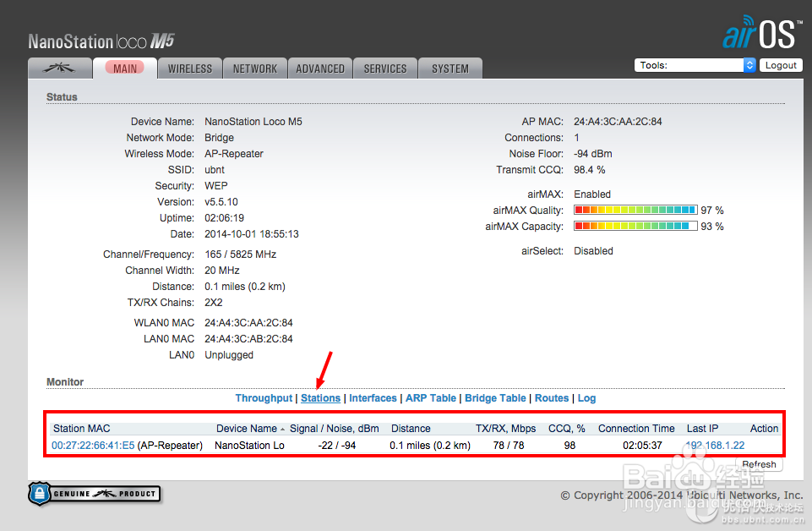Sort by Signal / Noise, dBm column
The width and height of the screenshot is (812, 531).
pos(335,429)
